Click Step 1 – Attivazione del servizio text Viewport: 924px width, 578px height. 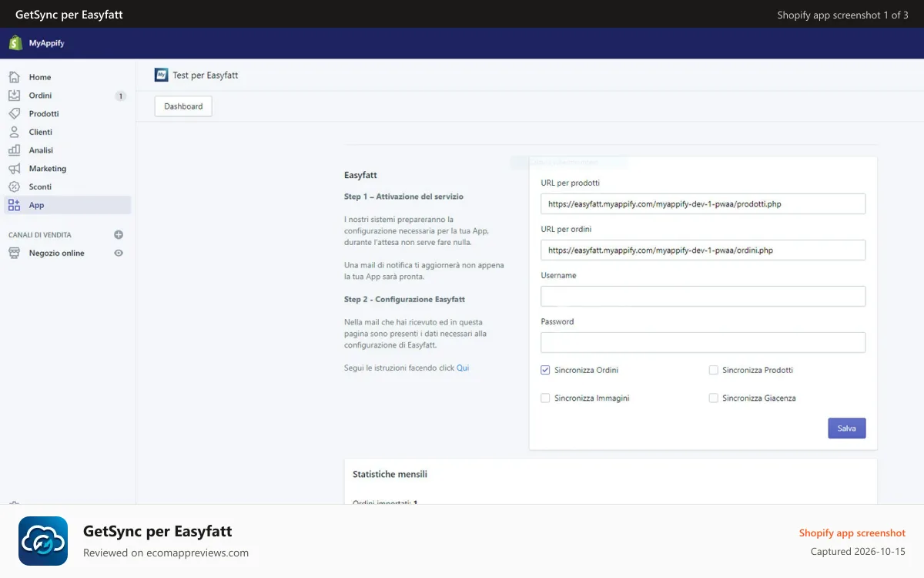coord(403,197)
